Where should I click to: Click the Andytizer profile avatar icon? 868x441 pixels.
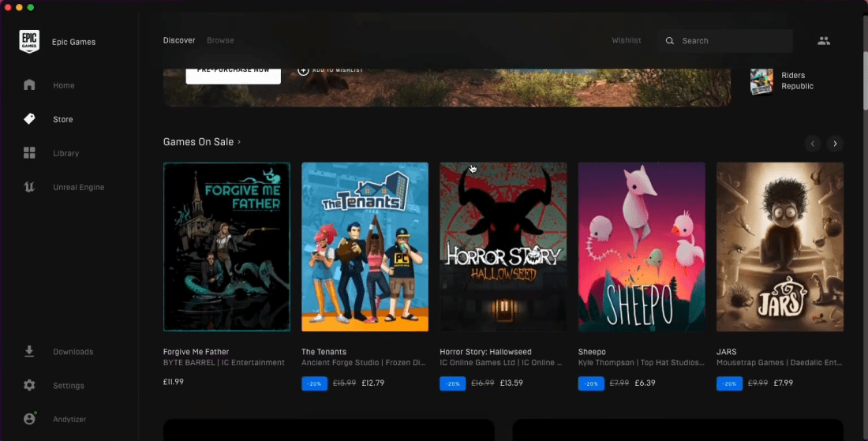[x=29, y=419]
